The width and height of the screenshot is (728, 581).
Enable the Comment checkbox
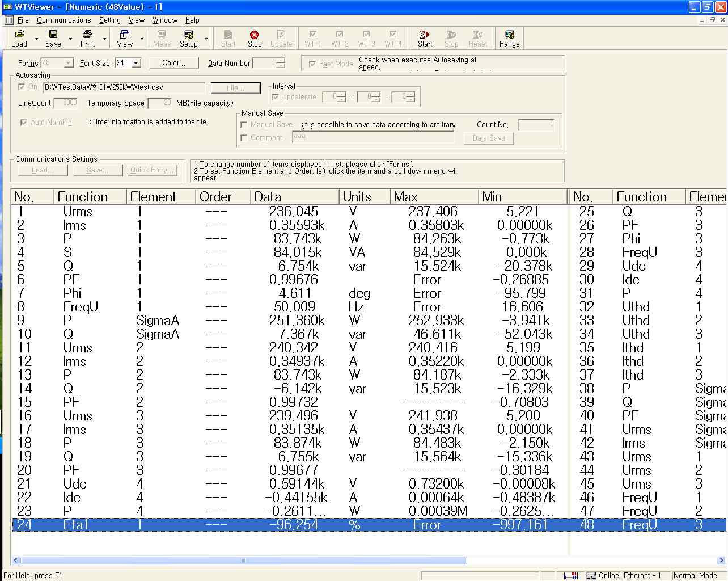(244, 137)
